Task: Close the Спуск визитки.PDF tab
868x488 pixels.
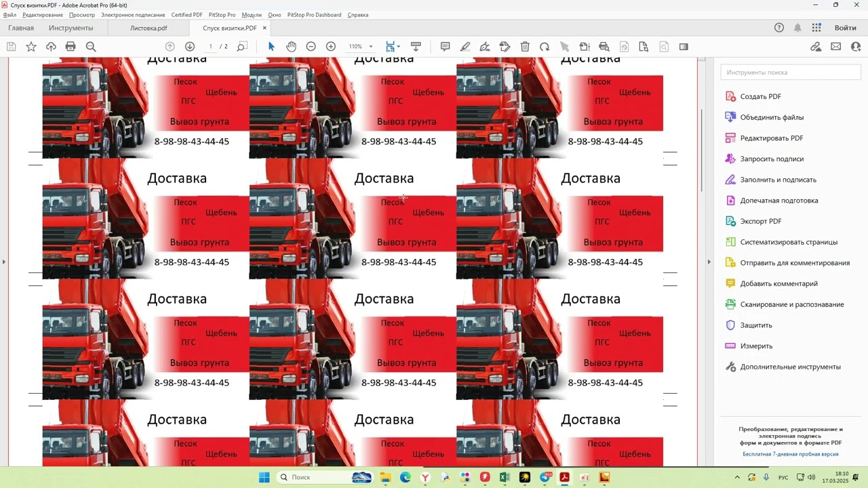Action: (x=264, y=28)
